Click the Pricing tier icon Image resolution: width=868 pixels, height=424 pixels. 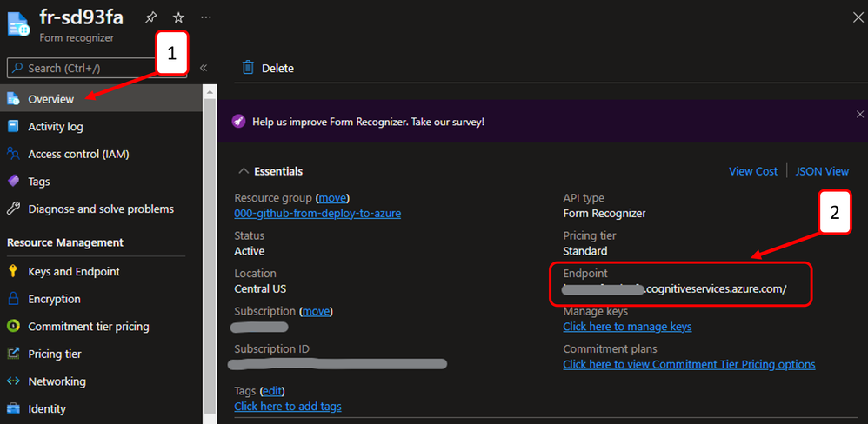(13, 354)
